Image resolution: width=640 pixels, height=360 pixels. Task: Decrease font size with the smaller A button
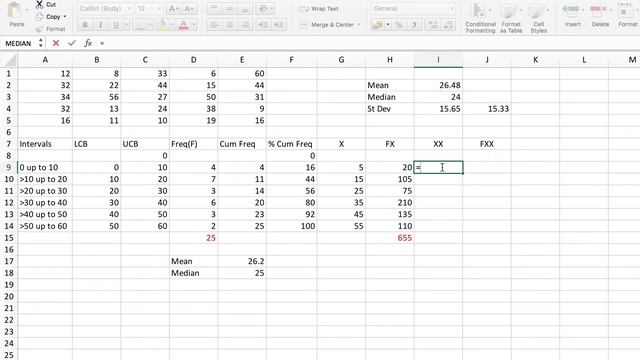[x=188, y=9]
